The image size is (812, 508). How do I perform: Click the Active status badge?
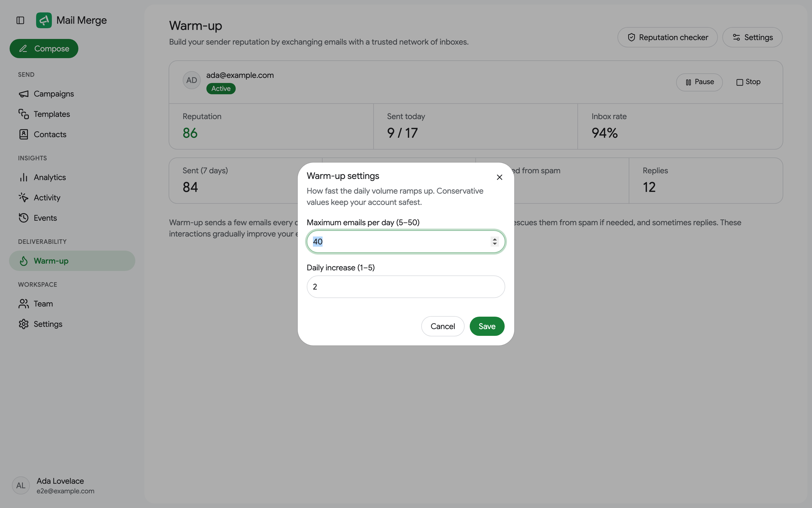(x=221, y=89)
